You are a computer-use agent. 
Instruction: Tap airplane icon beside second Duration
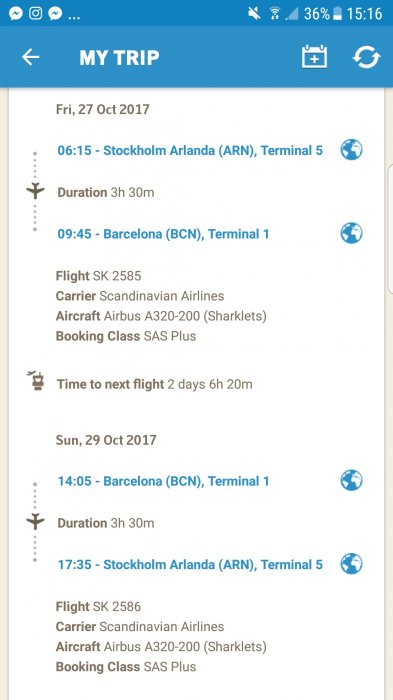click(x=35, y=521)
